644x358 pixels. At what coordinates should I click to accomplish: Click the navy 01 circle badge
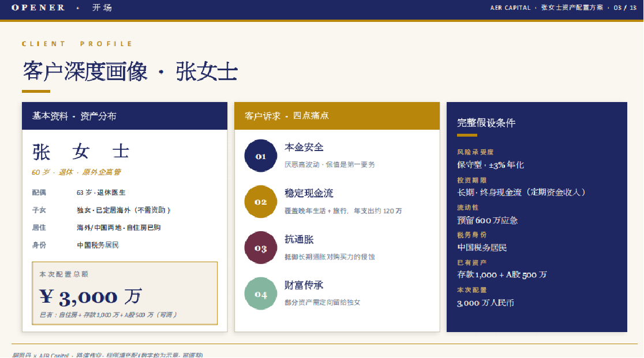(260, 156)
